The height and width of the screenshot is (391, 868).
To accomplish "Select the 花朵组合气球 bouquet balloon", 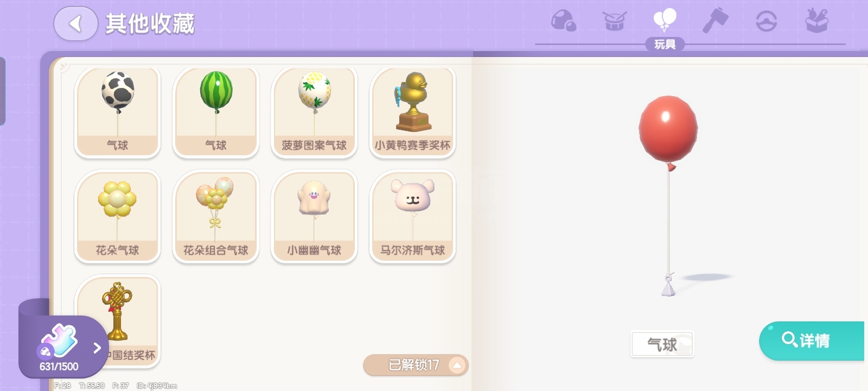I will (216, 217).
